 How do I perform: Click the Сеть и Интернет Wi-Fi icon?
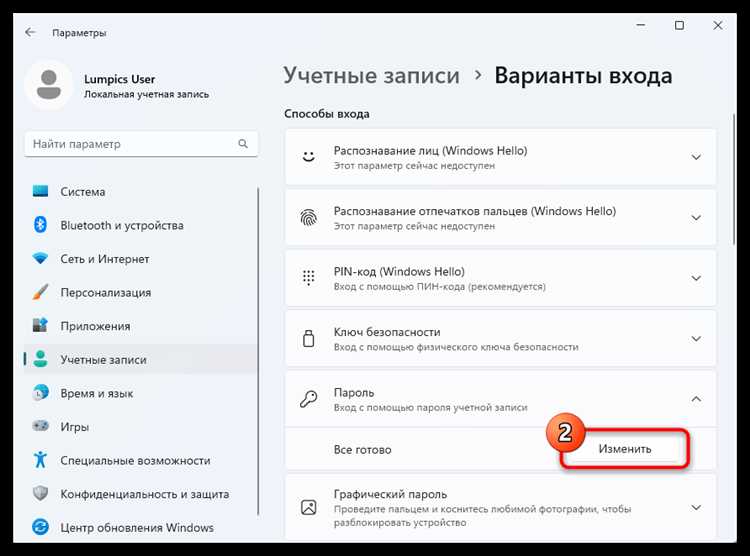click(40, 258)
